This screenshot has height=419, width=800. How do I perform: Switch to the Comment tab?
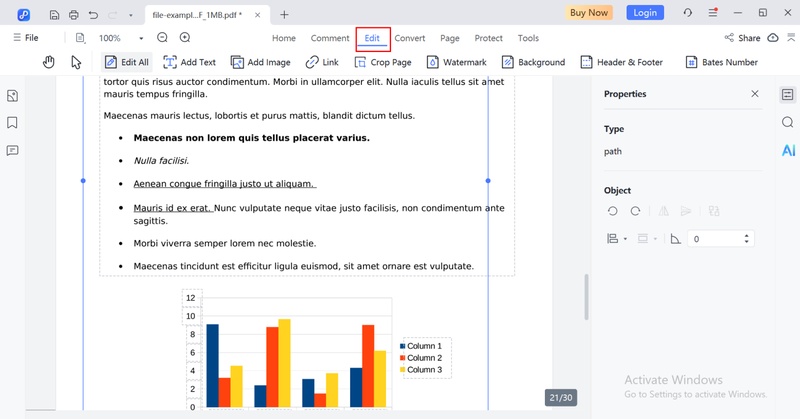tap(330, 38)
